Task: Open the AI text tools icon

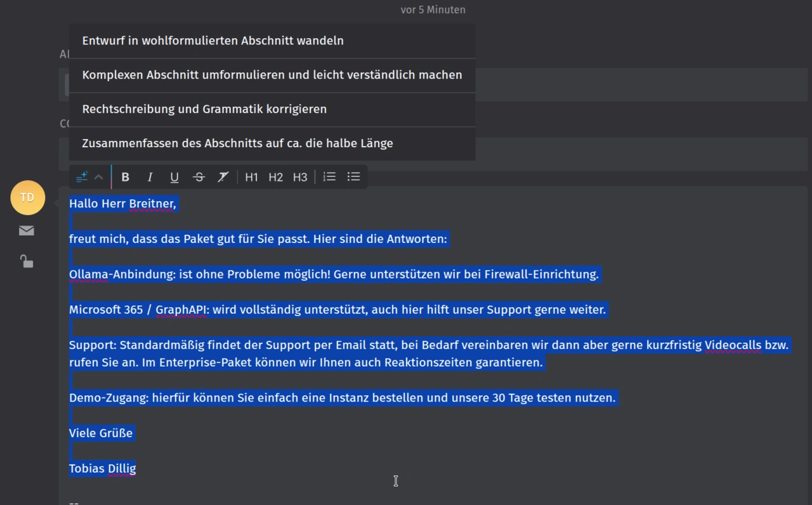Action: point(81,177)
